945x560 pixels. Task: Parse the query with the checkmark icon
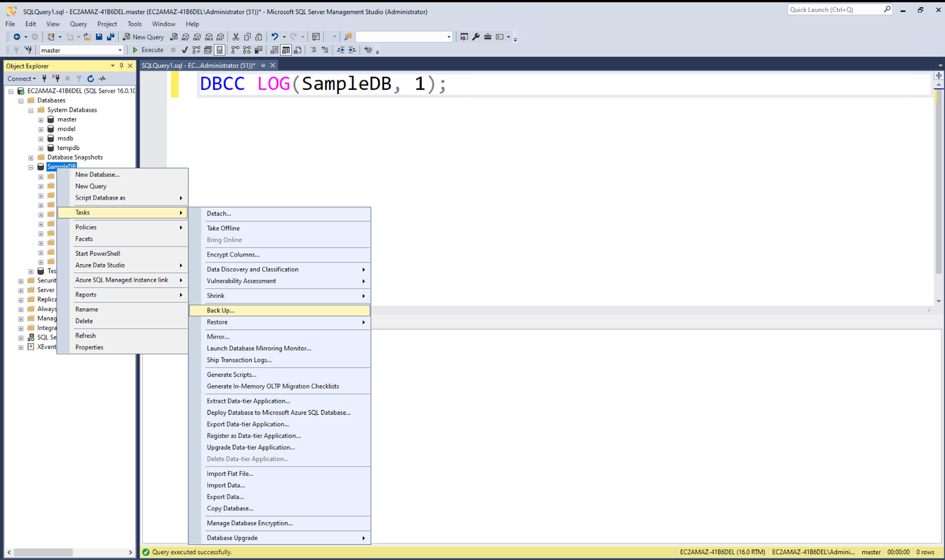coord(184,50)
